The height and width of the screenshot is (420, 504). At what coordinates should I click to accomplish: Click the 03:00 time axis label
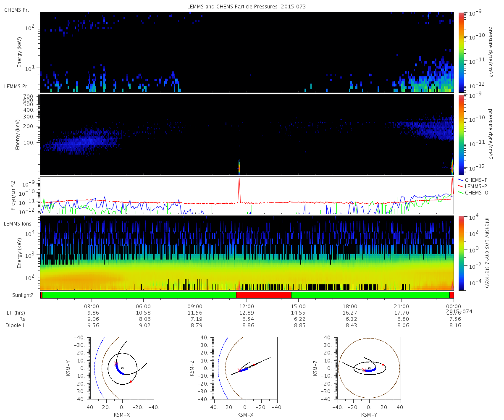click(x=92, y=306)
